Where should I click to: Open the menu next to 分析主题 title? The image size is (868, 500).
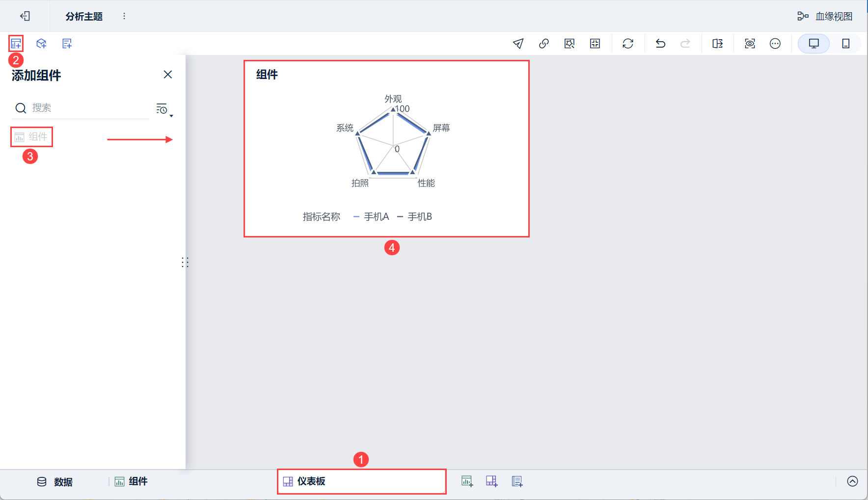pyautogui.click(x=124, y=16)
